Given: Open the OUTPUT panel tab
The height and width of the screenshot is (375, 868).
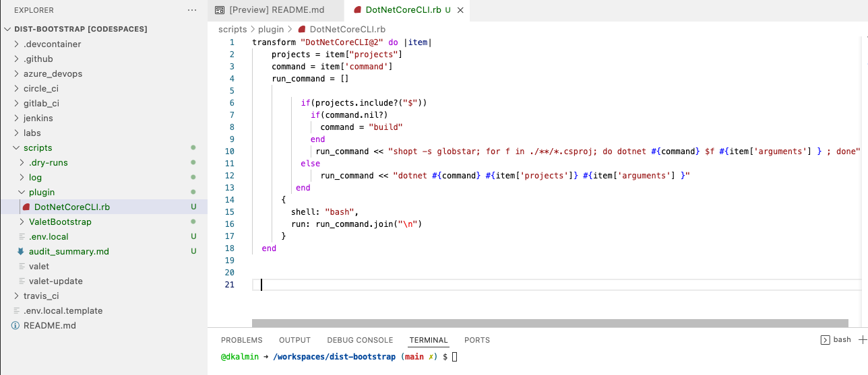Looking at the screenshot, I should tap(294, 340).
